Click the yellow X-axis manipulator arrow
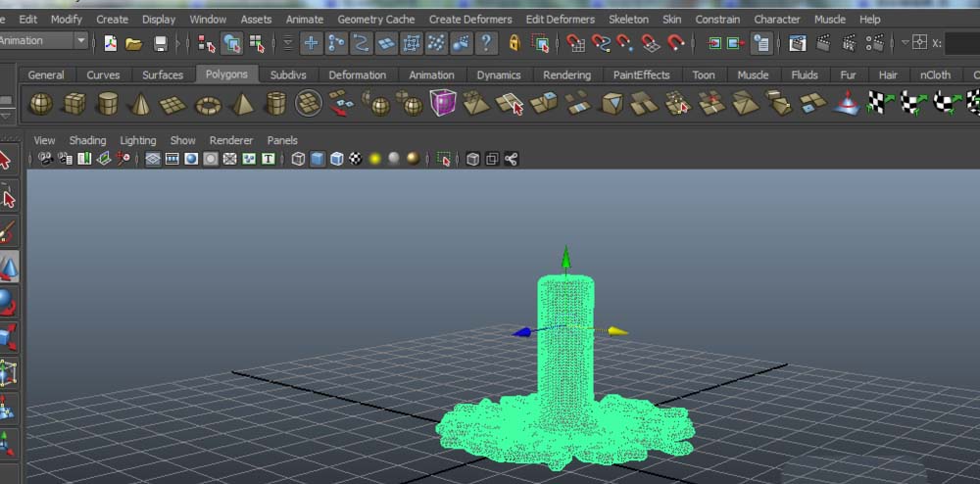This screenshot has height=484, width=980. coord(617,331)
